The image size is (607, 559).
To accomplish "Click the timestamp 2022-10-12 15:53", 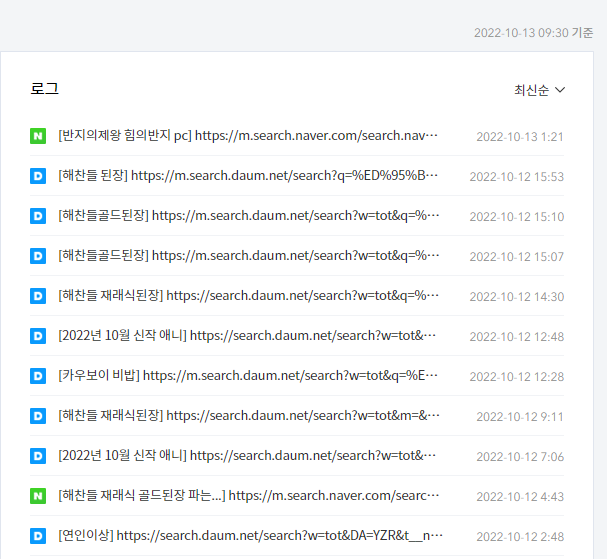I will point(517,177).
